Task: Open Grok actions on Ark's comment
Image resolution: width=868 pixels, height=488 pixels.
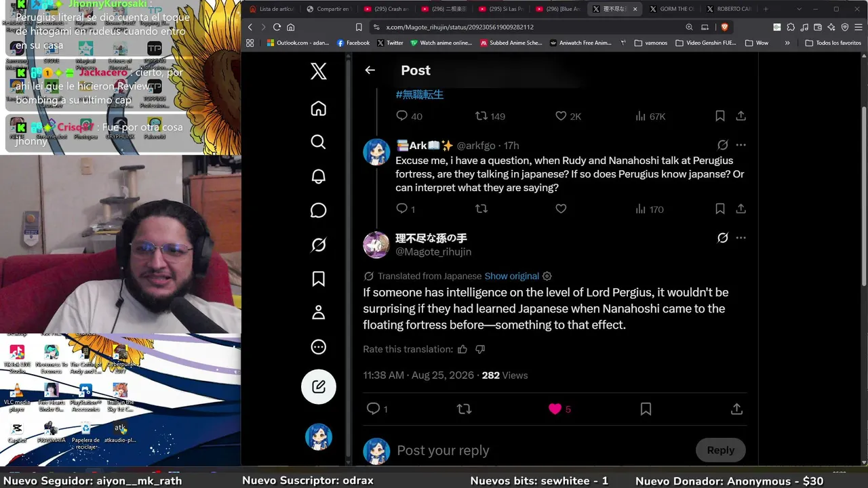Action: [x=723, y=145]
